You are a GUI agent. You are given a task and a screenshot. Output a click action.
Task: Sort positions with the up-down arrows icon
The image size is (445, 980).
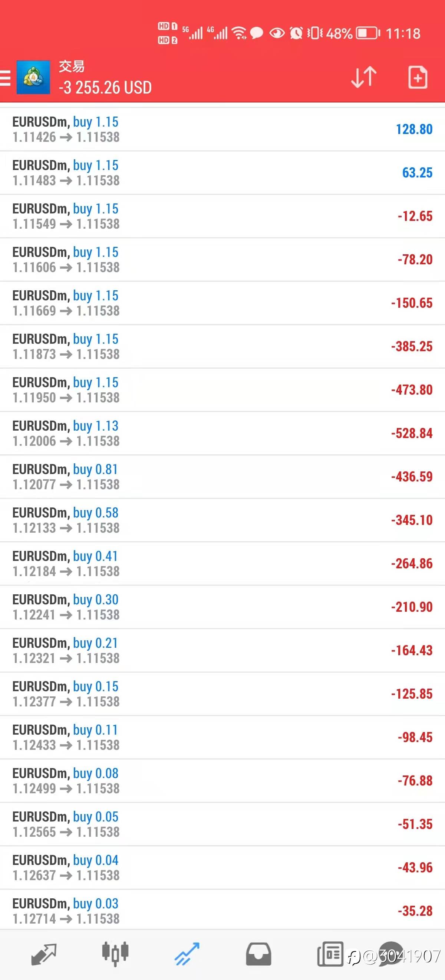point(364,77)
